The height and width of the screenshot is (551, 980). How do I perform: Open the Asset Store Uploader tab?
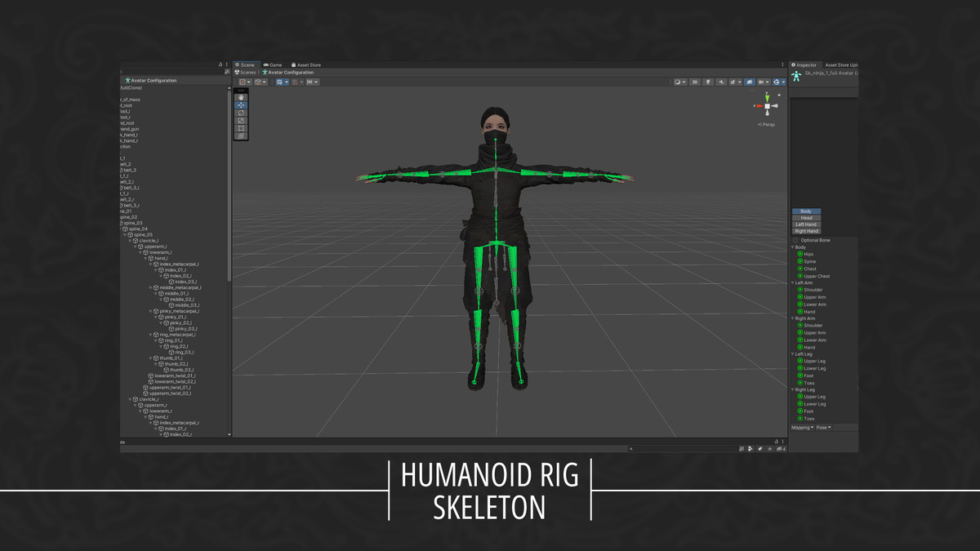click(841, 65)
